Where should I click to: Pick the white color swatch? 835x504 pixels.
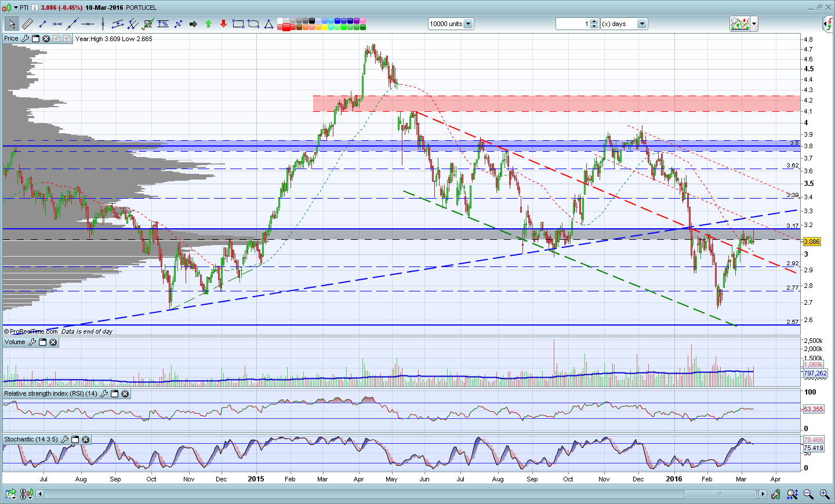coord(280,21)
